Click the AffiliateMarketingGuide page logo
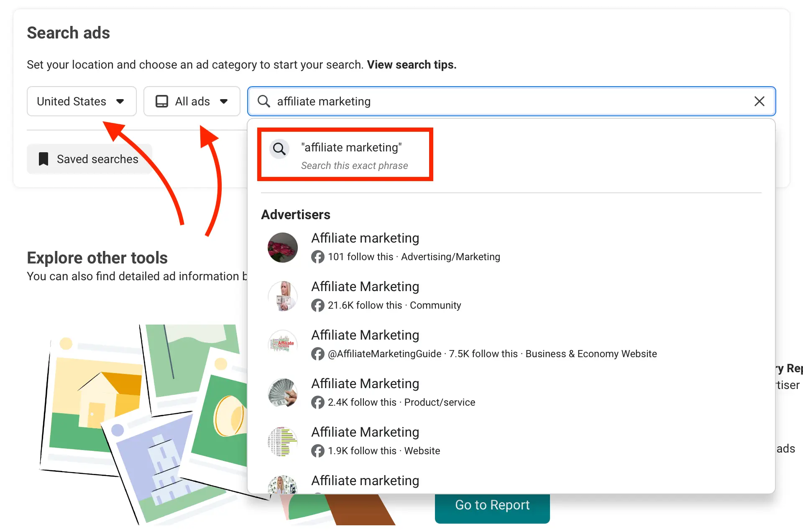The image size is (803, 532). tap(283, 344)
